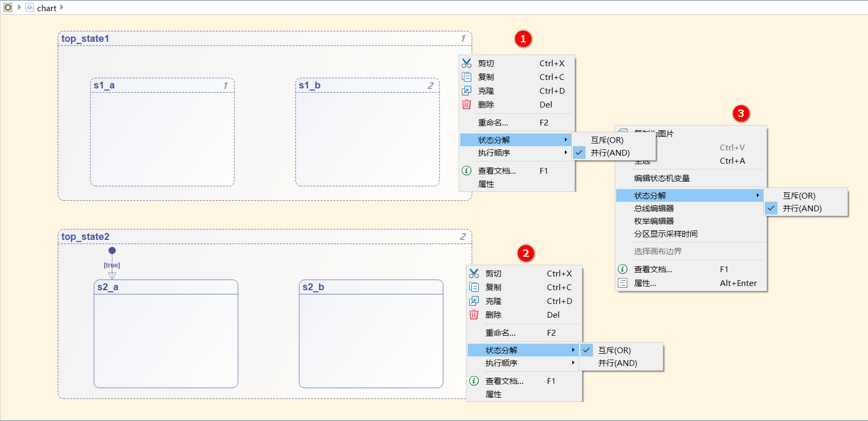Select the s2_a state block
Screen dimensions: 868x421
(x=166, y=339)
